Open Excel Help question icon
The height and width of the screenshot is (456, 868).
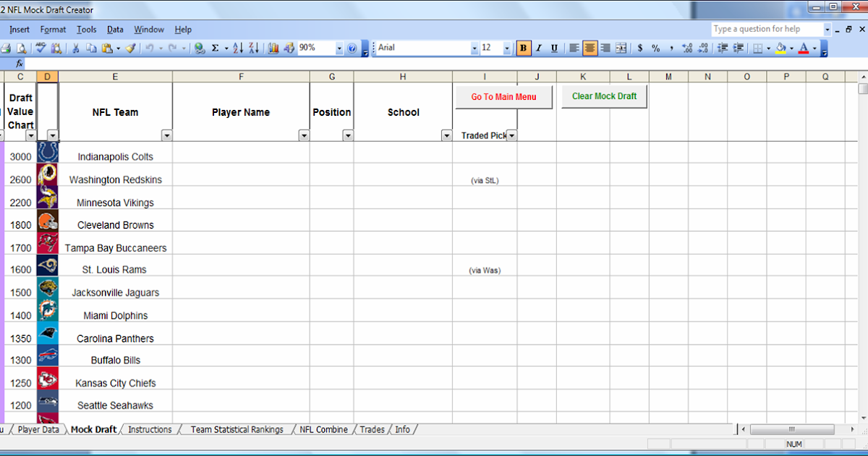point(352,48)
